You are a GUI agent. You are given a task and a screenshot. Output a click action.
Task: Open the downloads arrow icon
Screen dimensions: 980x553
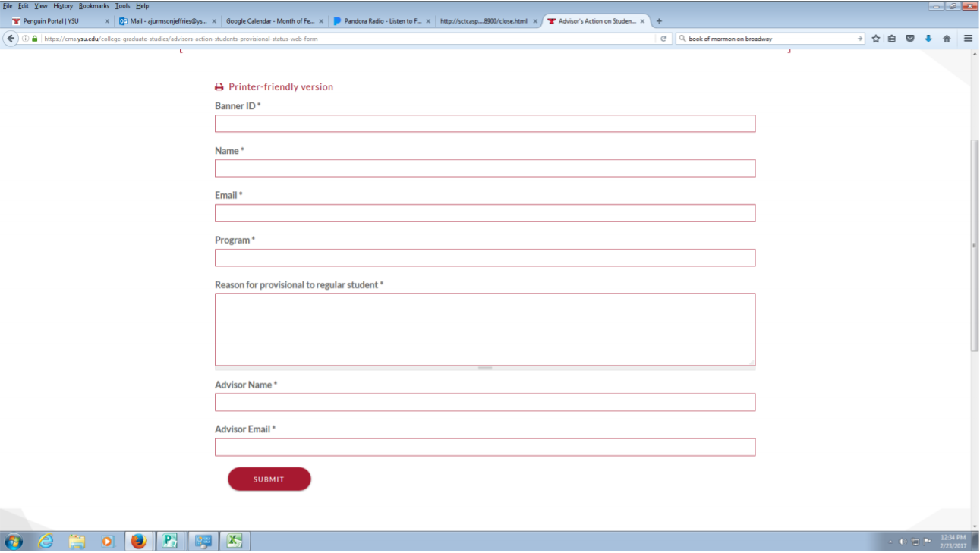tap(928, 39)
